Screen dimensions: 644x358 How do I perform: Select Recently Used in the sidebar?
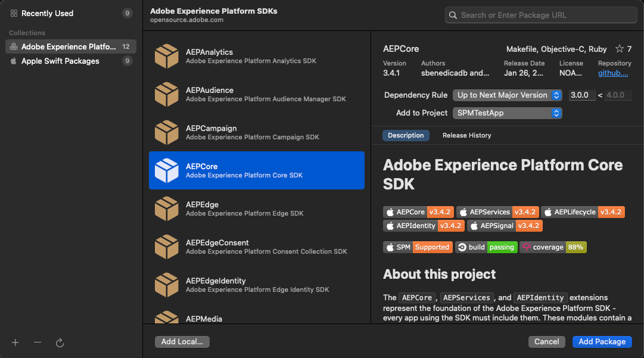click(71, 14)
